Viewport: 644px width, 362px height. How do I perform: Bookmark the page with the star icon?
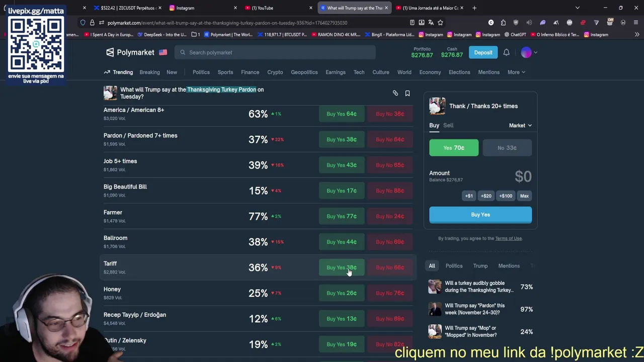[x=440, y=23]
